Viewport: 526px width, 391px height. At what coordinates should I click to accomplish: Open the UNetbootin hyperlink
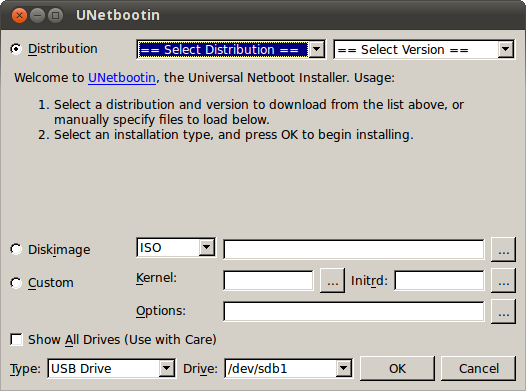122,78
